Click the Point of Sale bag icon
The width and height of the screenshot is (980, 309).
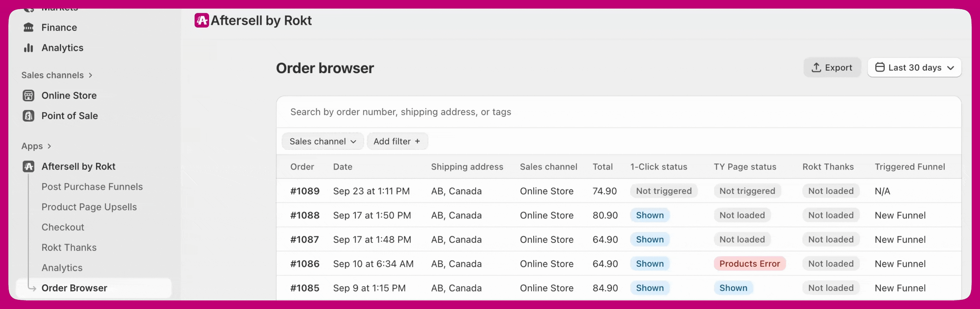pos(29,116)
